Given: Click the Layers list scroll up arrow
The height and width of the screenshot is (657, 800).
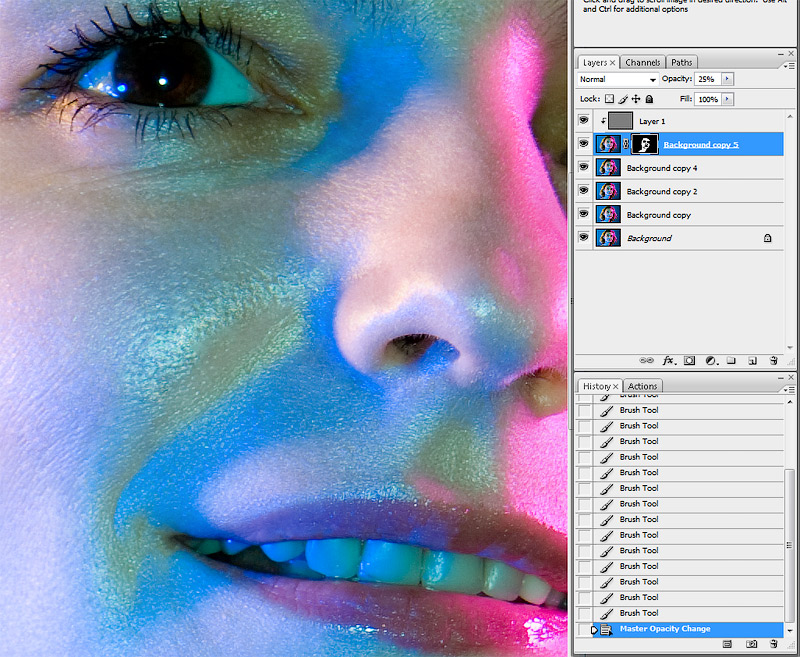Looking at the screenshot, I should pyautogui.click(x=790, y=117).
